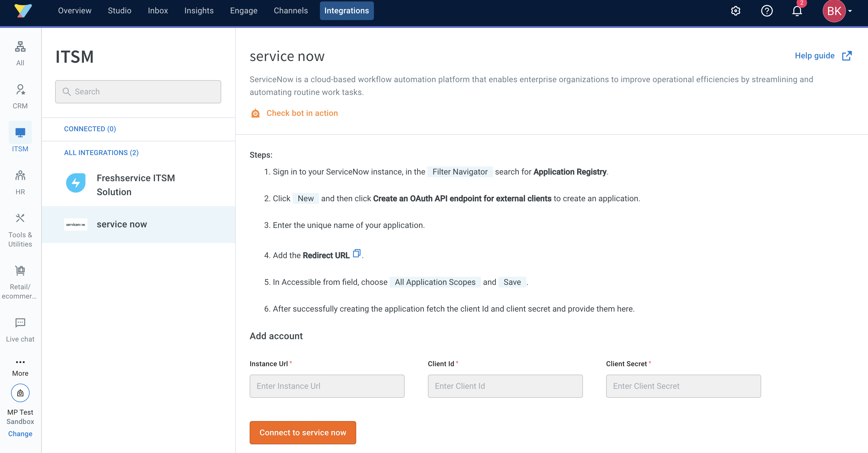Image resolution: width=868 pixels, height=453 pixels.
Task: Click the BK profile avatar
Action: 834,11
